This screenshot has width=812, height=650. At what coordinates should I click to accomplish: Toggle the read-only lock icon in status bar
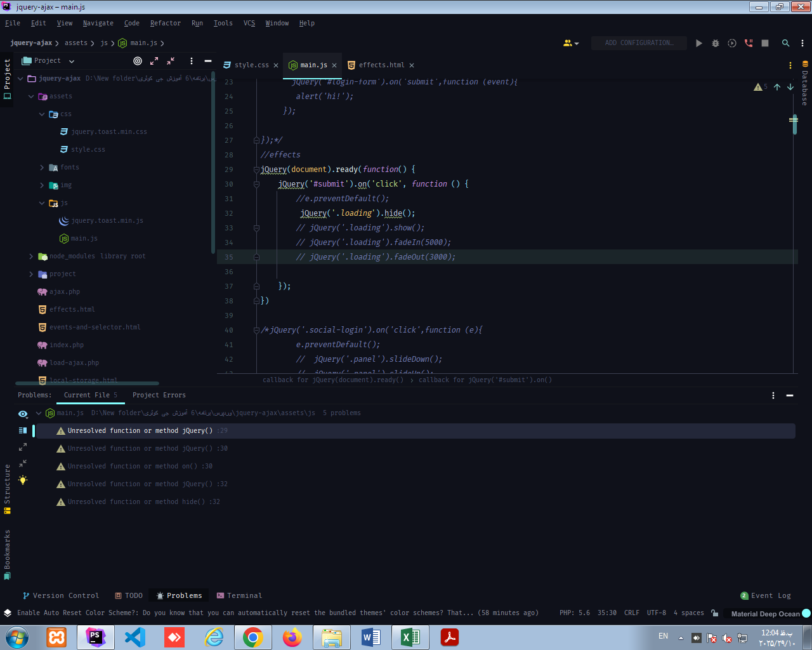point(715,613)
